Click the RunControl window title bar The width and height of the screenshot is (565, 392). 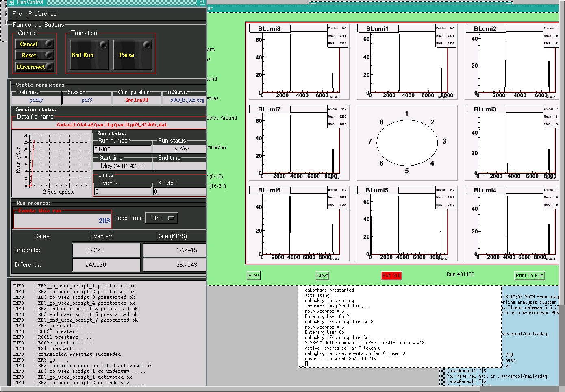click(106, 2)
